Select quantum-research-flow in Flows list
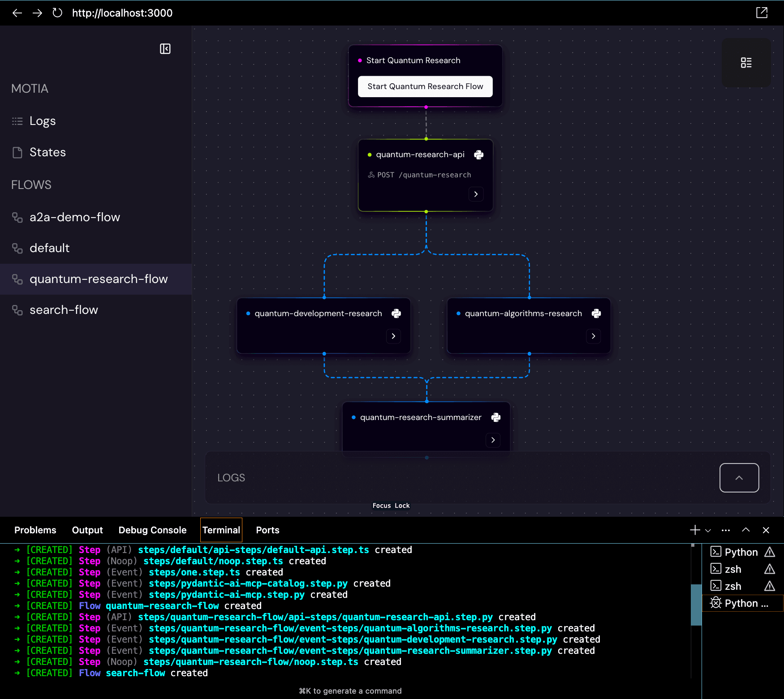Viewport: 784px width, 699px height. tap(96, 279)
